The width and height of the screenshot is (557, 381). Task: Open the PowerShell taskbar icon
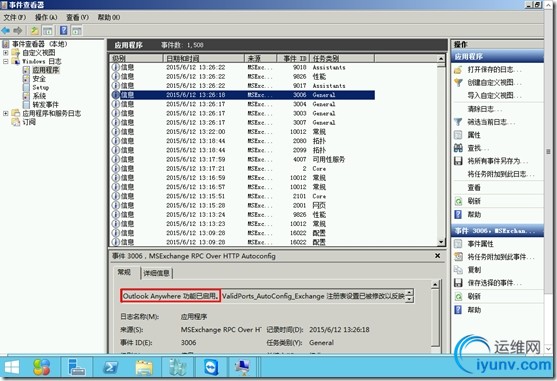coord(110,367)
